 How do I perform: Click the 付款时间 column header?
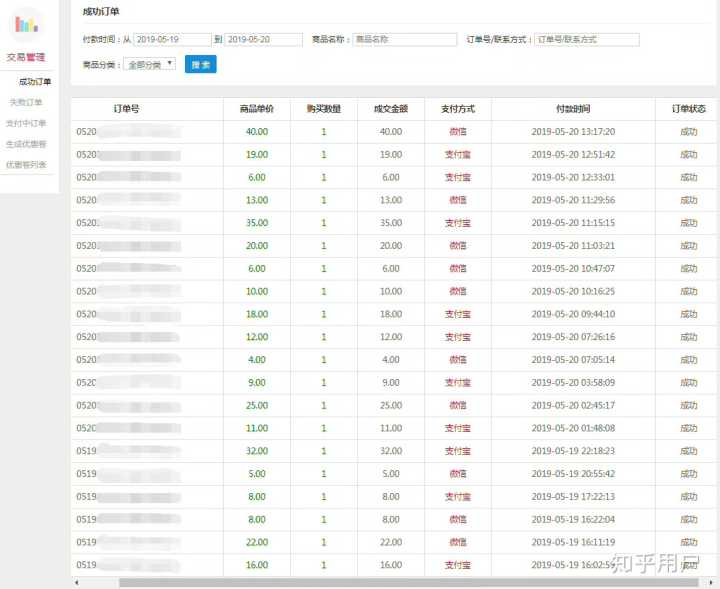tap(573, 108)
